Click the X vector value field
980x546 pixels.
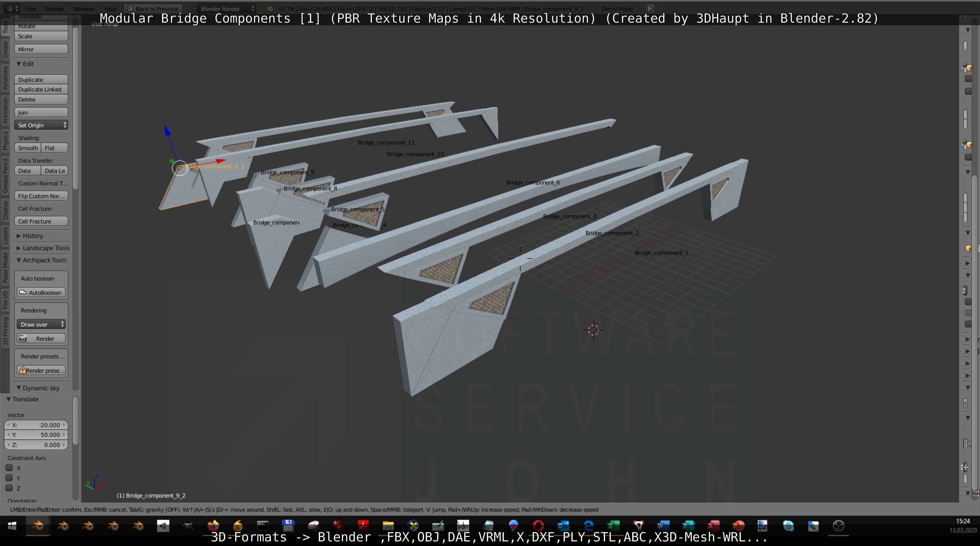[x=36, y=425]
